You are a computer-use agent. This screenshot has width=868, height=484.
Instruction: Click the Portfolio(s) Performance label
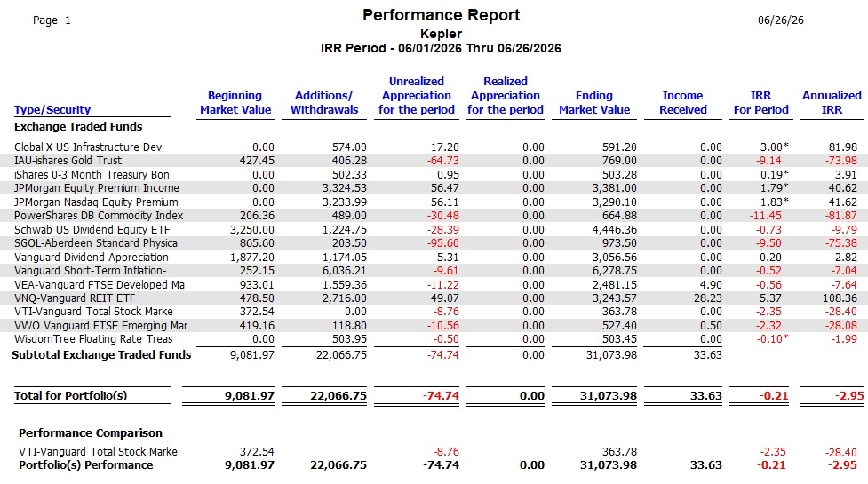[x=86, y=465]
